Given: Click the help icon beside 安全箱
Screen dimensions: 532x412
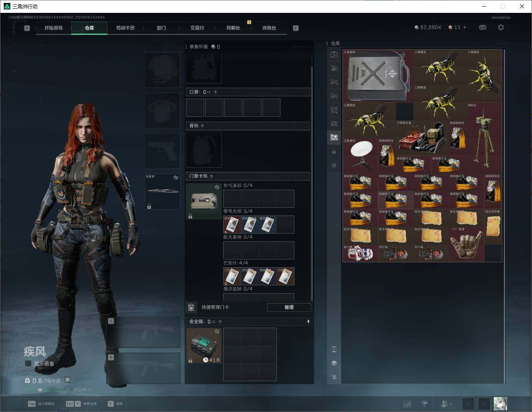Looking at the screenshot, I should [x=220, y=321].
